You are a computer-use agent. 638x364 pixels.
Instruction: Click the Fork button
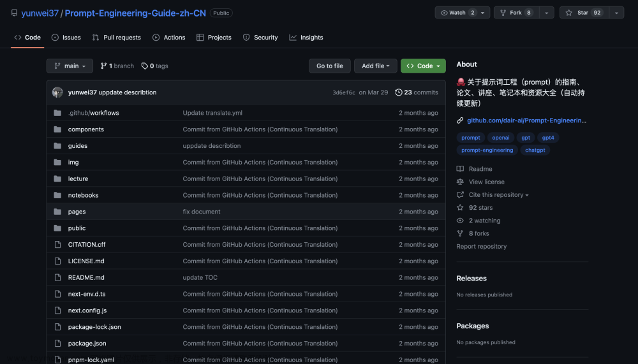coord(516,13)
